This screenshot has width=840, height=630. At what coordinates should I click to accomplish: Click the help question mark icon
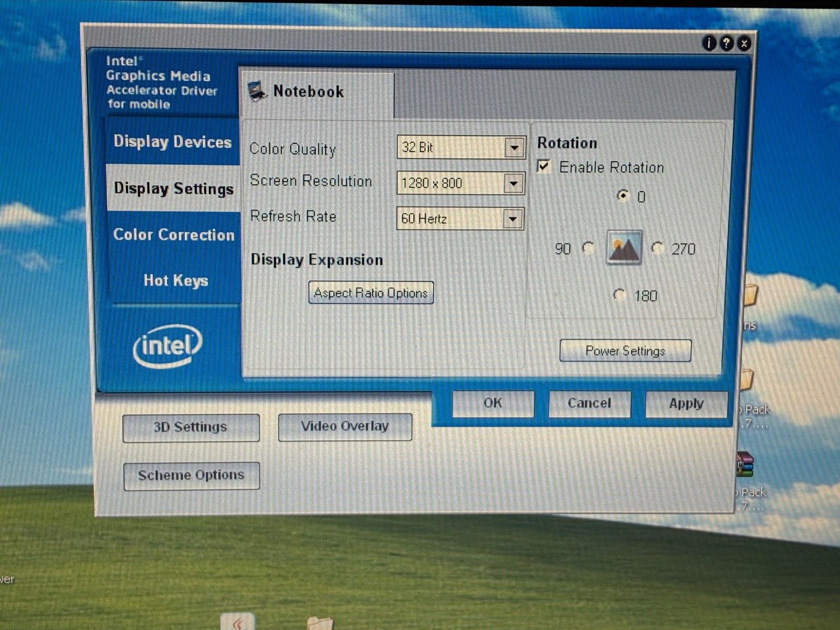[x=726, y=43]
